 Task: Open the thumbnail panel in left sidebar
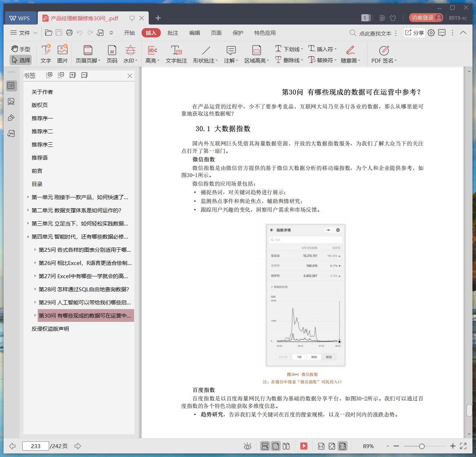11,102
